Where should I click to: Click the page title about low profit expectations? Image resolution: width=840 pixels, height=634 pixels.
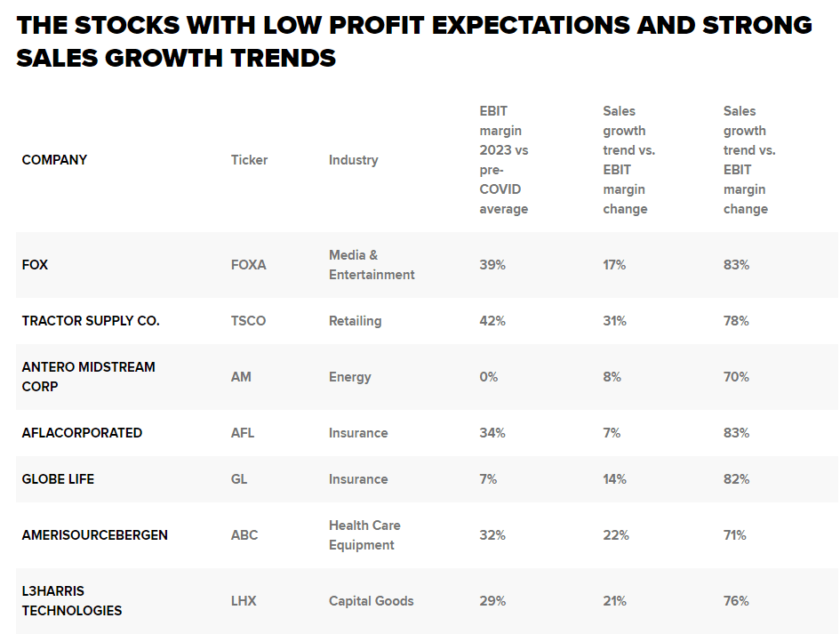click(x=414, y=41)
